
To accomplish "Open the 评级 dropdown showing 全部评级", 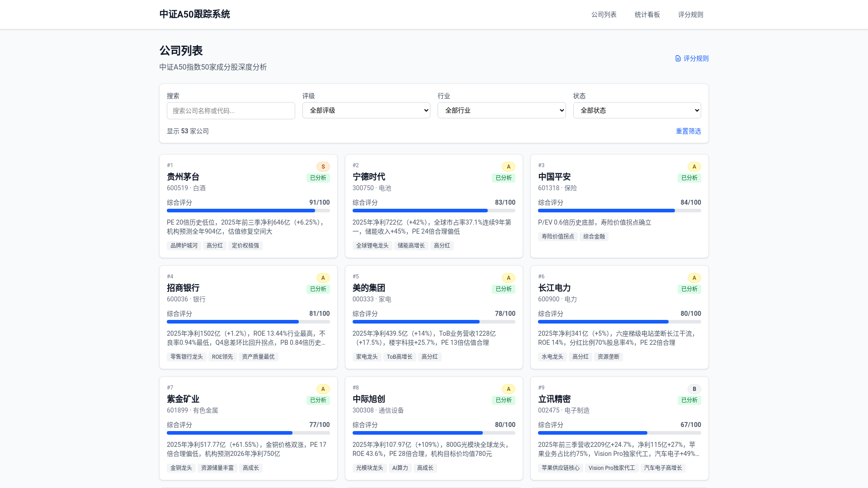I will point(366,110).
